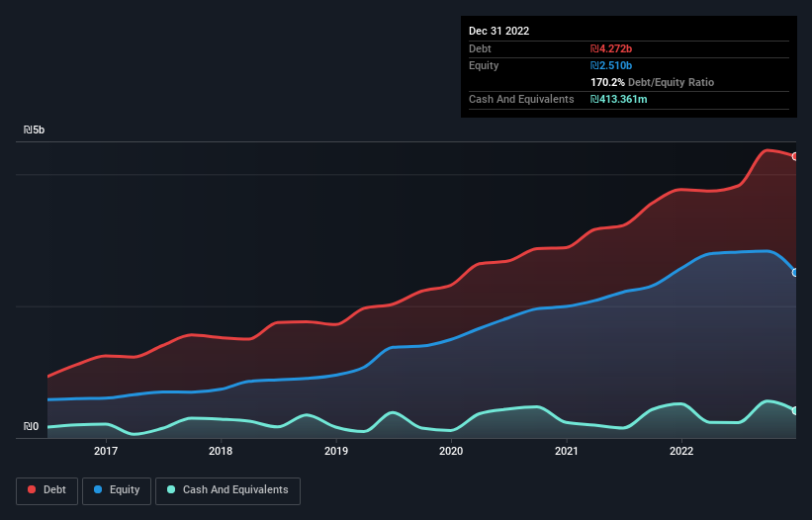Click the ₪5b y-axis label
Image resolution: width=812 pixels, height=520 pixels.
(35, 130)
